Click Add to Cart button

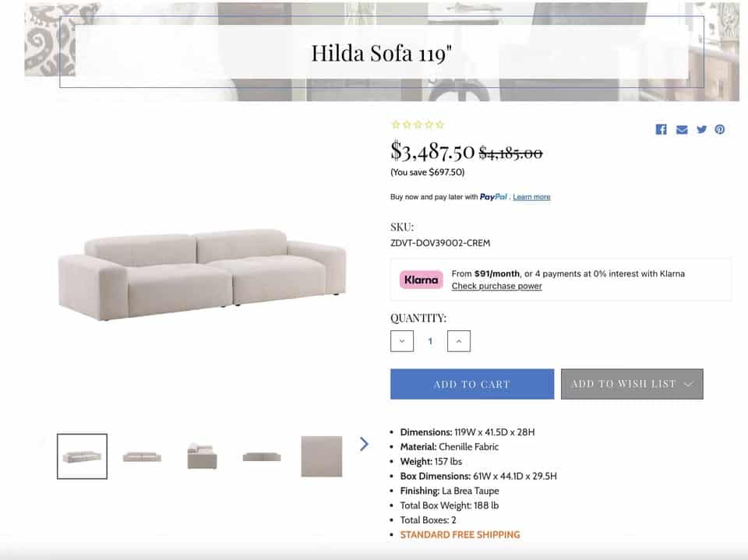point(472,384)
